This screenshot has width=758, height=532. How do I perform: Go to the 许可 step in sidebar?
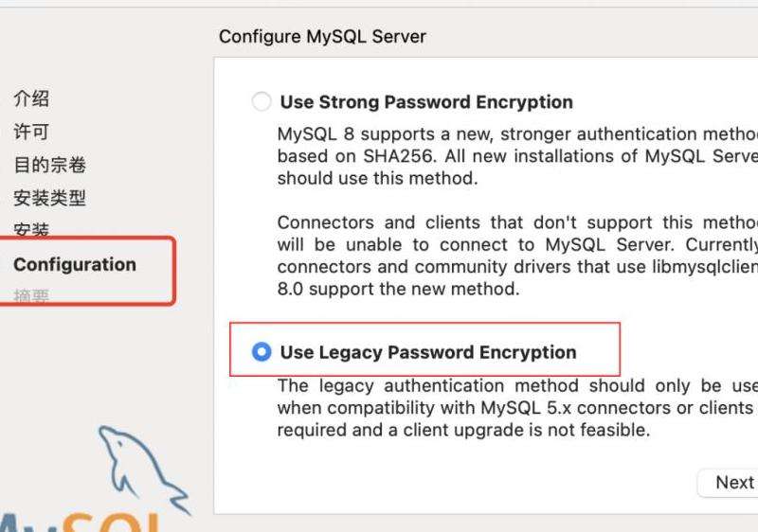(31, 132)
